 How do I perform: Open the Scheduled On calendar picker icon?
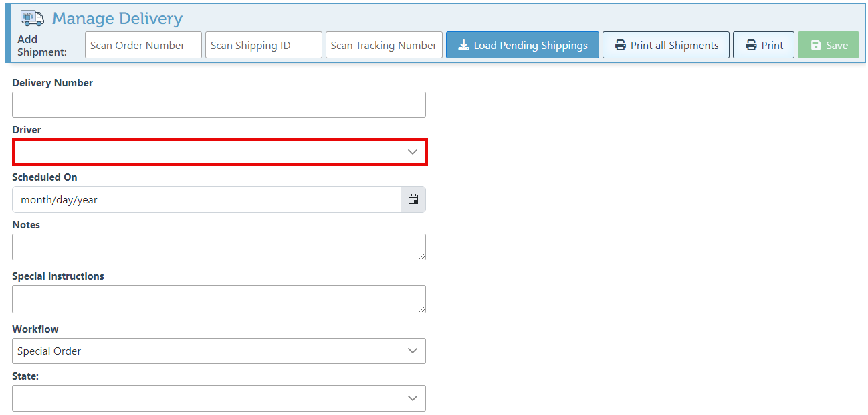click(413, 199)
